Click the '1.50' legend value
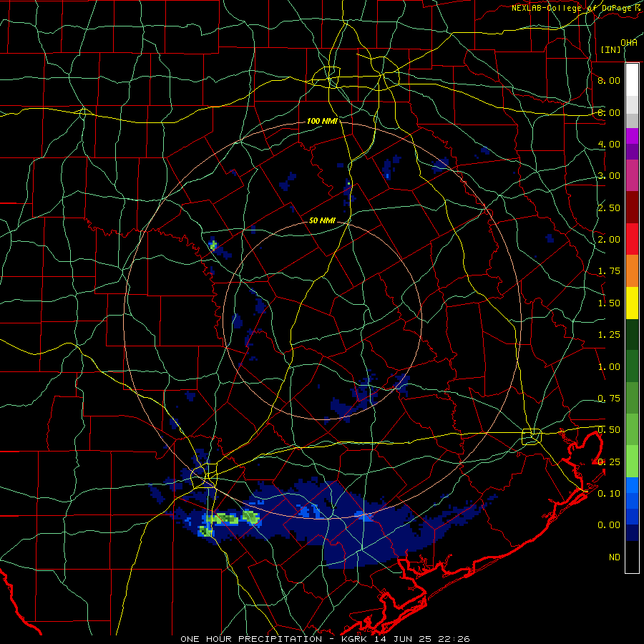Viewport: 644px width, 644px height. tap(609, 303)
